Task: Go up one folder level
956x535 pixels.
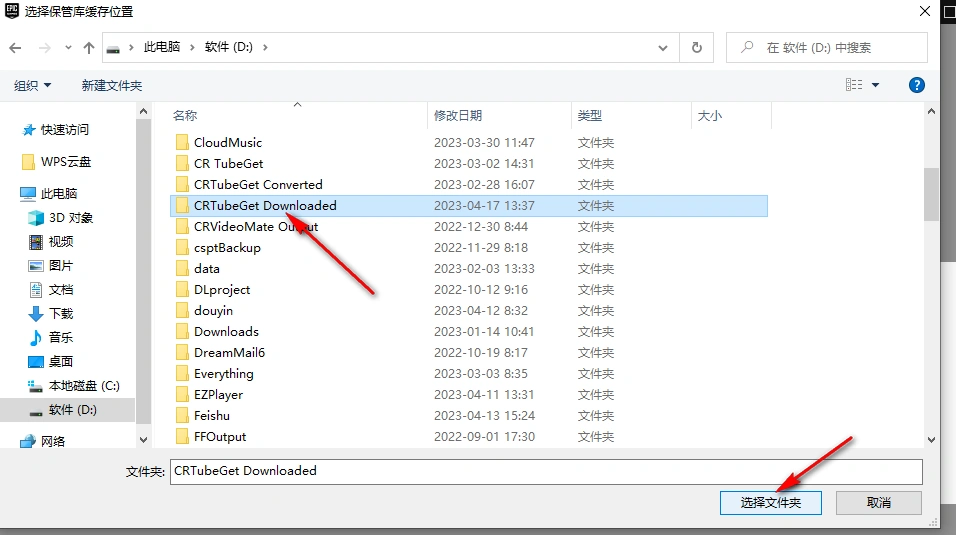Action: (89, 48)
